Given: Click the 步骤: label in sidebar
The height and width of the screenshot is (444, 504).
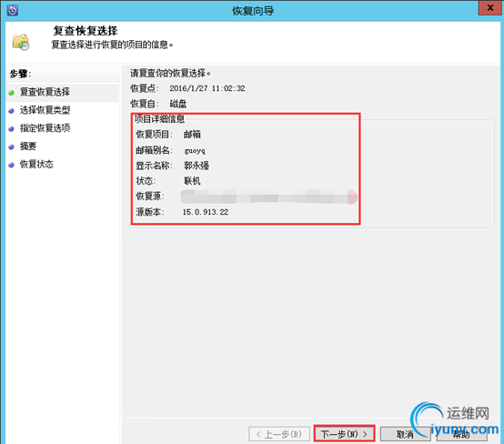Looking at the screenshot, I should point(20,74).
